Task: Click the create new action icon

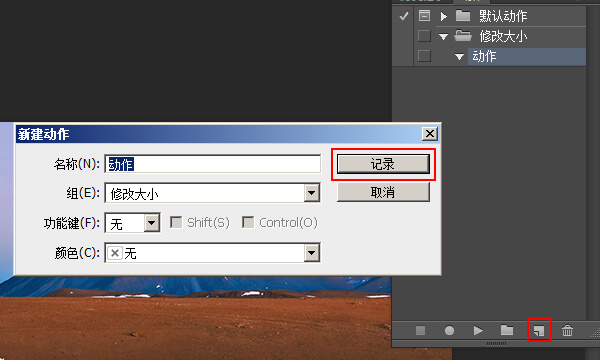Action: (539, 330)
